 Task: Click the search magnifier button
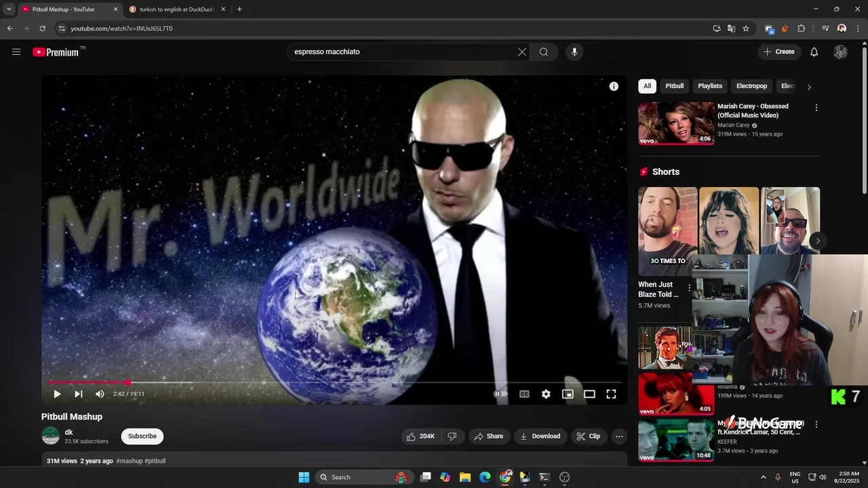[x=544, y=52]
